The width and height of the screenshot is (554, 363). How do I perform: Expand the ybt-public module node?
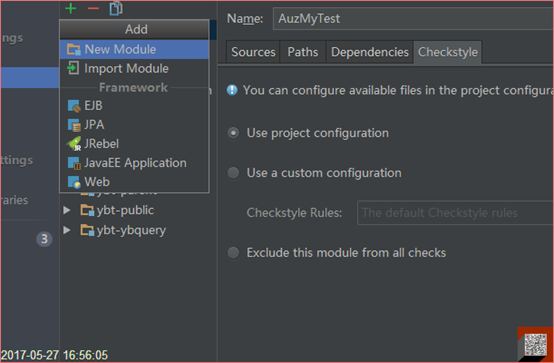67,210
